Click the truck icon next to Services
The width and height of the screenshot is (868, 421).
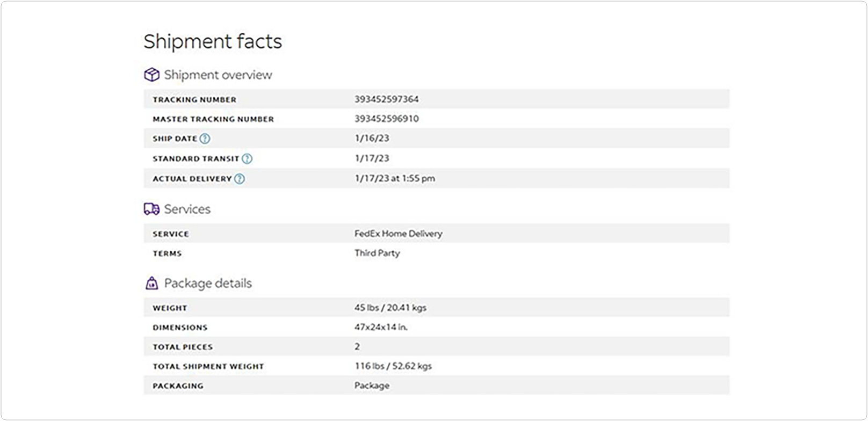tap(151, 209)
